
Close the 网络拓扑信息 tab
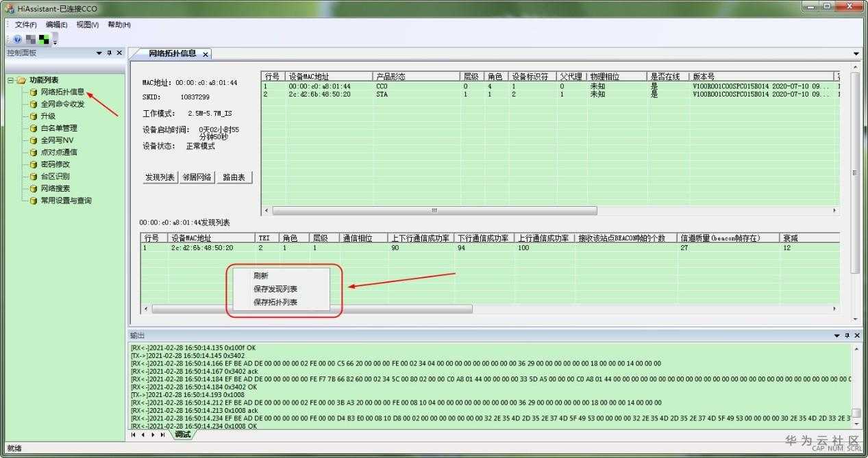(x=205, y=54)
